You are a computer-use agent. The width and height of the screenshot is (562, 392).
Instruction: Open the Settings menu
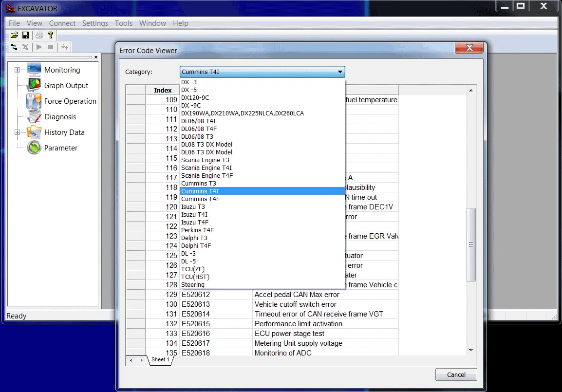(x=95, y=23)
